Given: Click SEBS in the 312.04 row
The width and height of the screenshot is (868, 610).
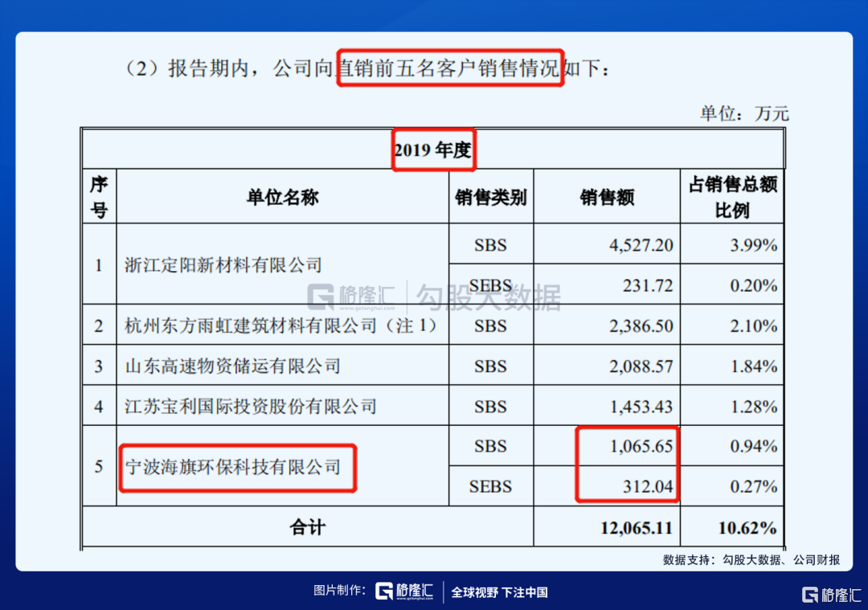Looking at the screenshot, I should point(491,485).
